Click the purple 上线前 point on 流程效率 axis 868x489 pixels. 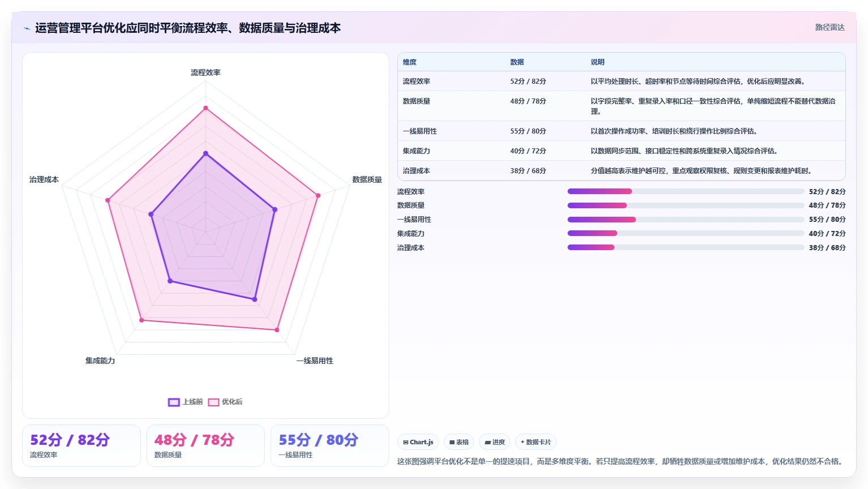coord(205,153)
